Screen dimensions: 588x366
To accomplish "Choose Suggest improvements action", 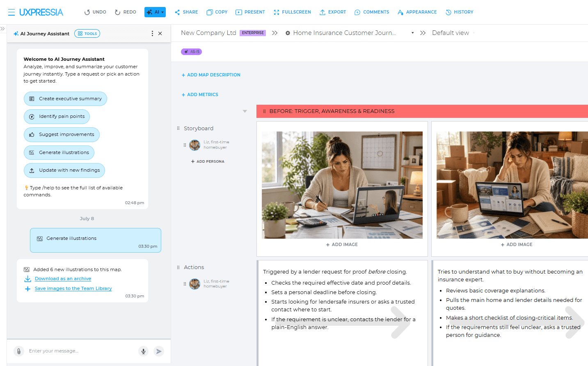I will (62, 134).
